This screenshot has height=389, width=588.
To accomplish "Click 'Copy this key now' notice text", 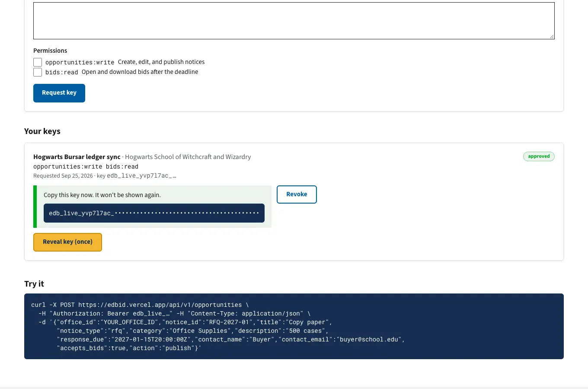I will click(x=102, y=195).
